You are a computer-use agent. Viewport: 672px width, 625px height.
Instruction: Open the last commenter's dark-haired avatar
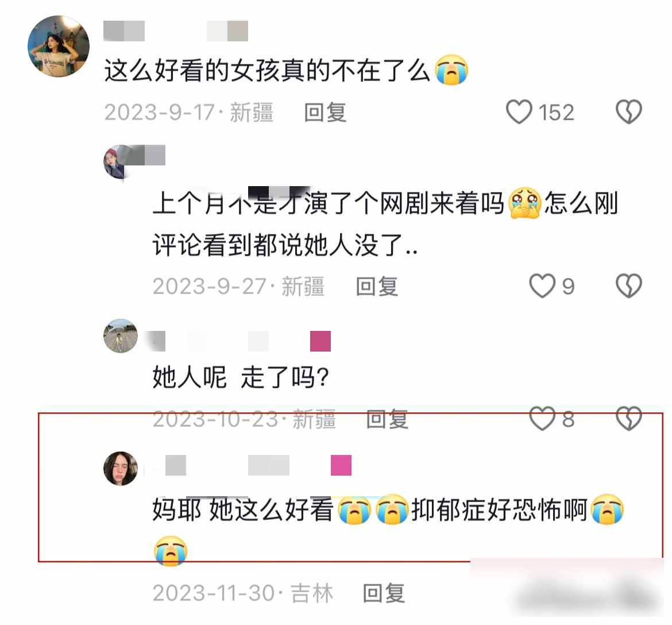(x=121, y=469)
